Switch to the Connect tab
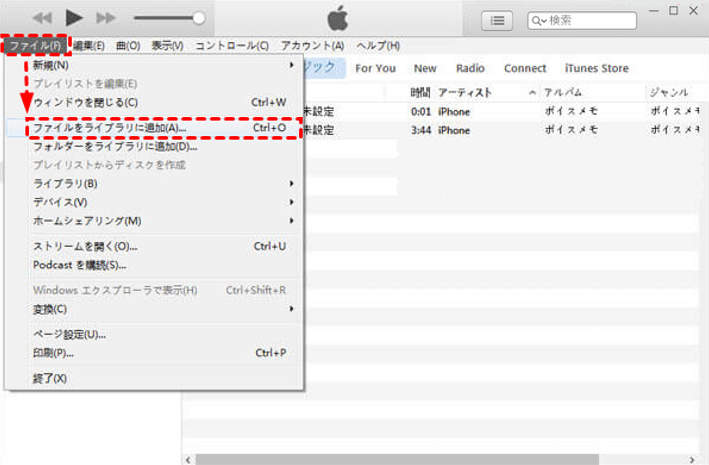The width and height of the screenshot is (709, 465). 525,68
